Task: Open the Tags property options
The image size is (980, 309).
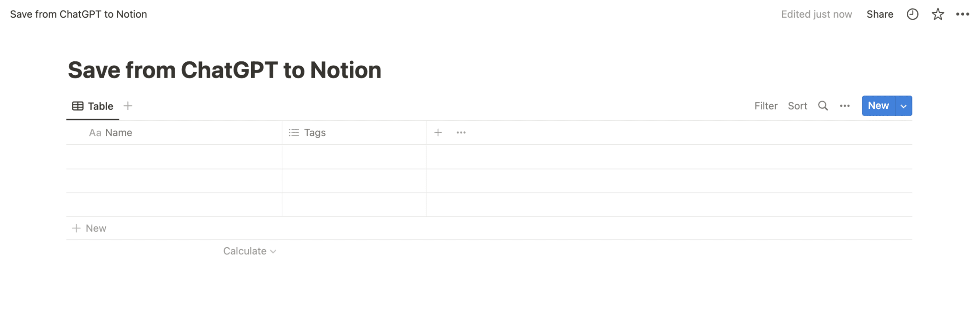Action: tap(314, 132)
